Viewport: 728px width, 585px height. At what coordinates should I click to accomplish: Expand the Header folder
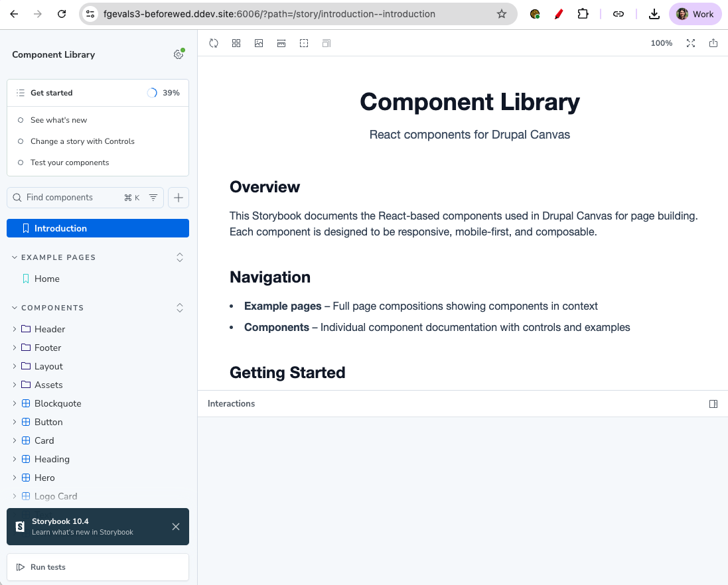click(15, 329)
